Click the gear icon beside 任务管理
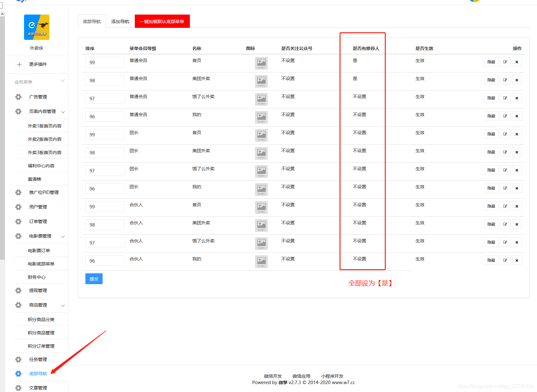The height and width of the screenshot is (392, 537). pos(18,359)
